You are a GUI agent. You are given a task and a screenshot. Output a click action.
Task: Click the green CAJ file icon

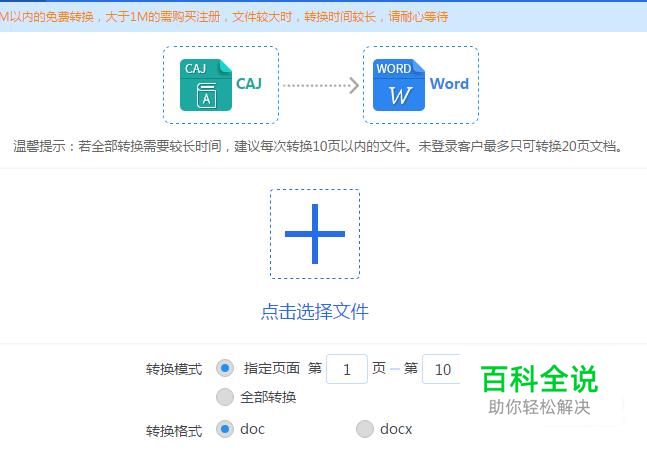pos(205,85)
